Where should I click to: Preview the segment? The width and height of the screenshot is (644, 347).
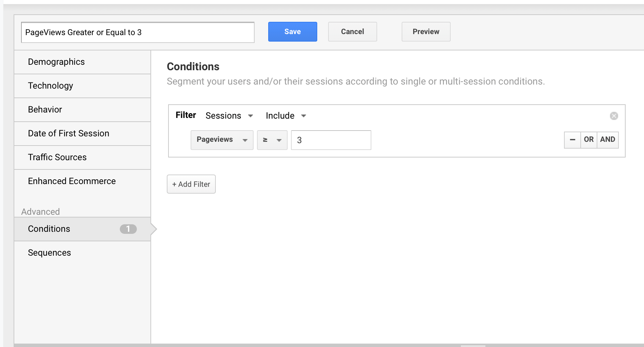click(x=425, y=32)
